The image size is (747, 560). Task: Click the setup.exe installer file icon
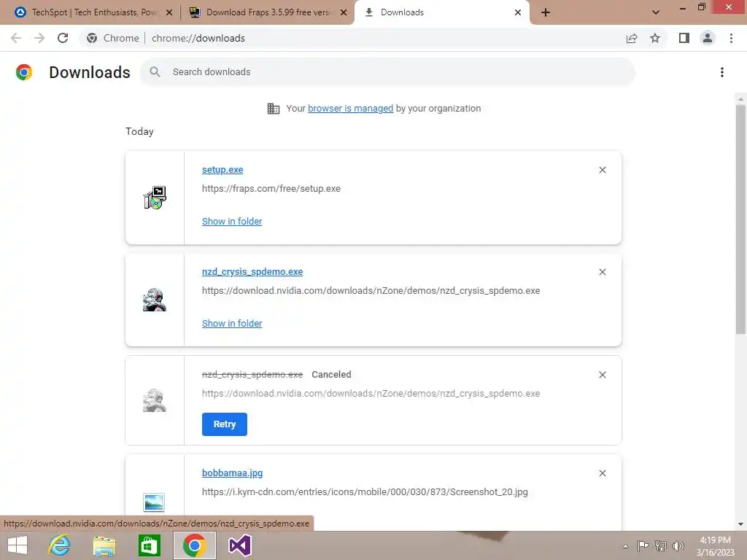tap(155, 198)
